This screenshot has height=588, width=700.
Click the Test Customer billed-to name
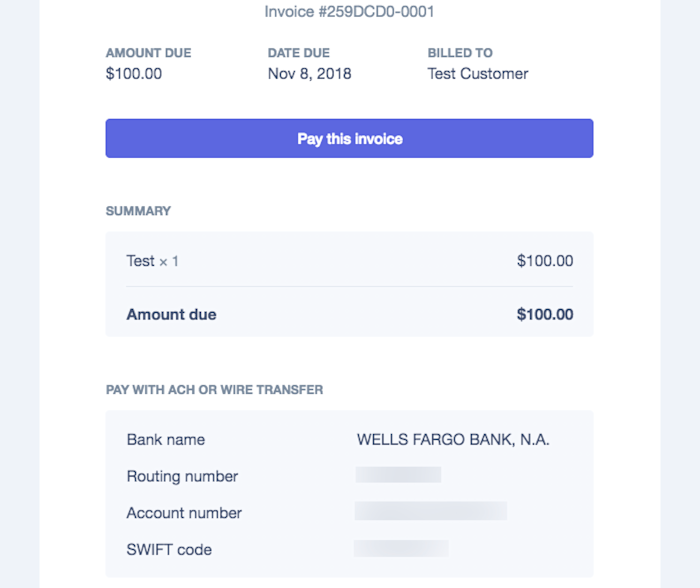tap(477, 73)
